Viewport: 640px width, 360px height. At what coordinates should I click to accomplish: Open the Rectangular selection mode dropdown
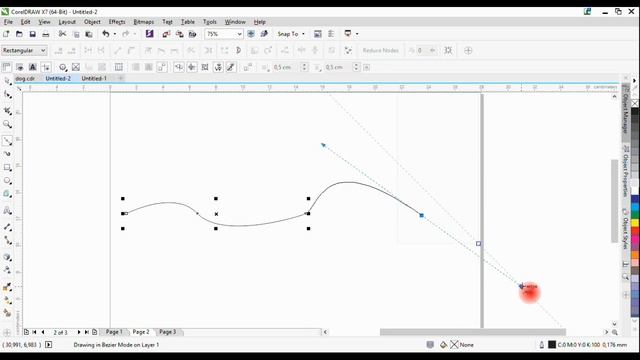coord(24,51)
